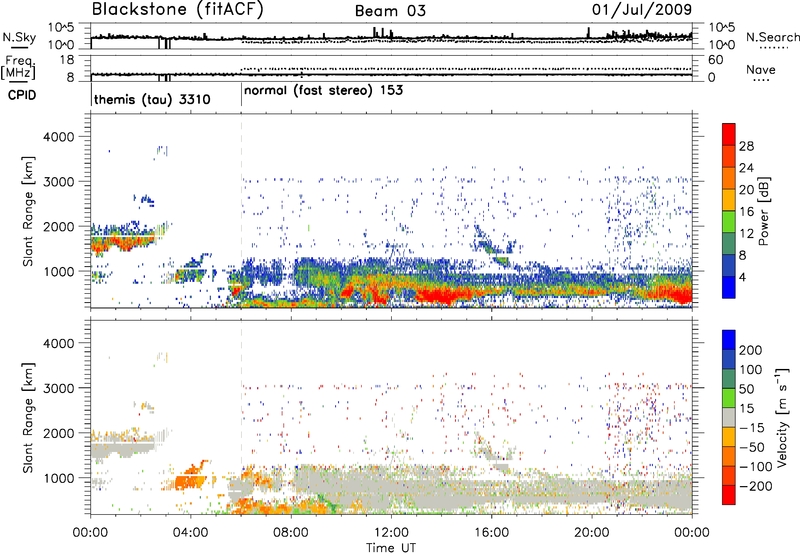Image resolution: width=800 pixels, height=554 pixels.
Task: Click the "20:00" time axis tick label
Action: click(x=592, y=533)
